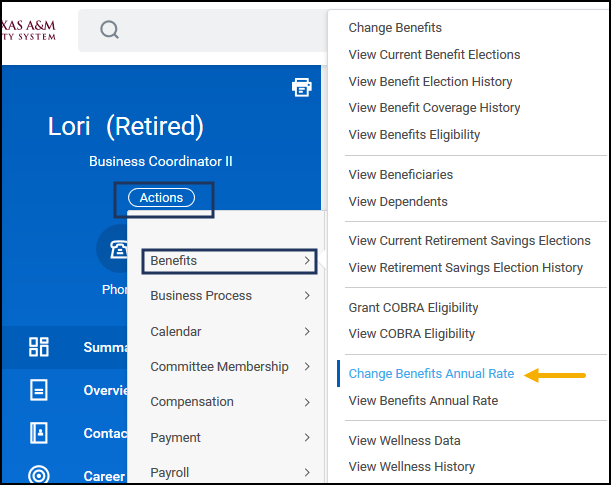Expand the Benefits submenu

coord(228,261)
